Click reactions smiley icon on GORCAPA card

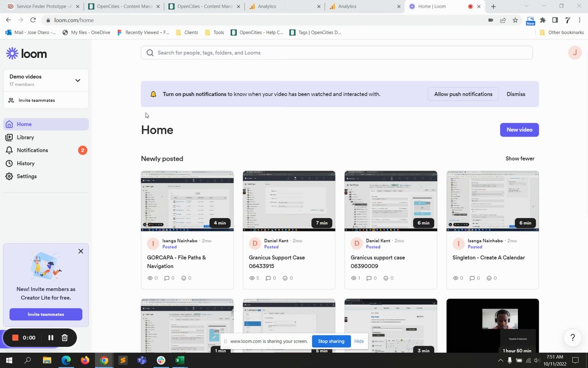[x=184, y=278]
